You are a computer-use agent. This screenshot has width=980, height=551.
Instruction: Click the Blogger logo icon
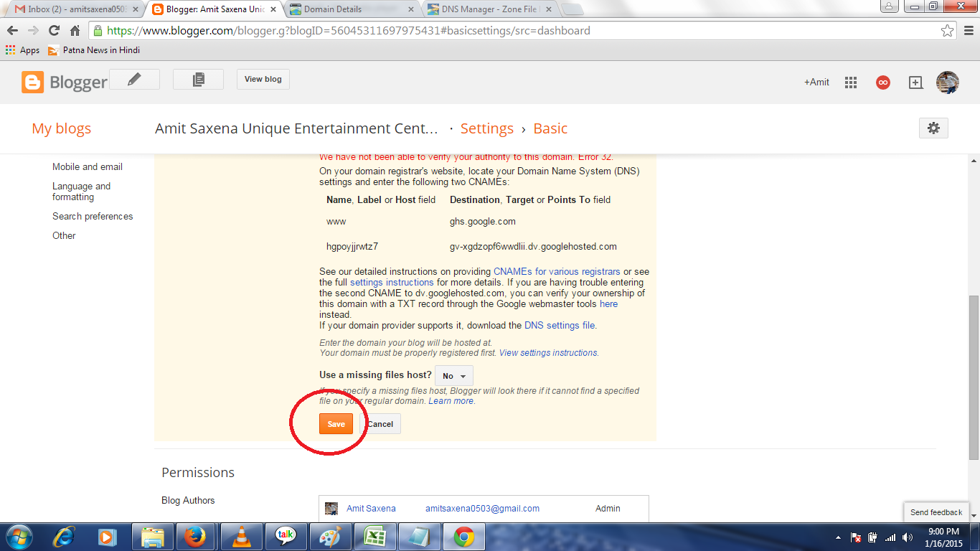[x=32, y=82]
